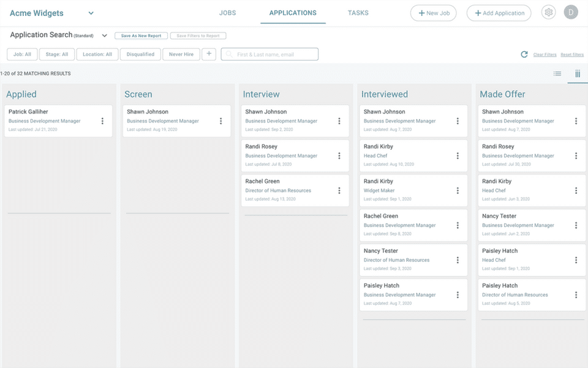Open options for Paisley Hatch Director card in Made Offer
The image size is (588, 368).
tap(576, 295)
